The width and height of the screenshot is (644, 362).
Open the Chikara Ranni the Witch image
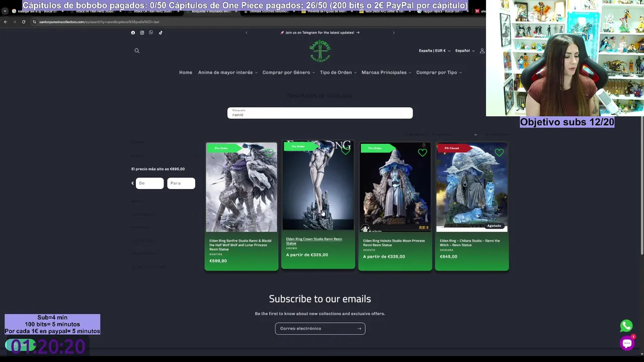472,188
